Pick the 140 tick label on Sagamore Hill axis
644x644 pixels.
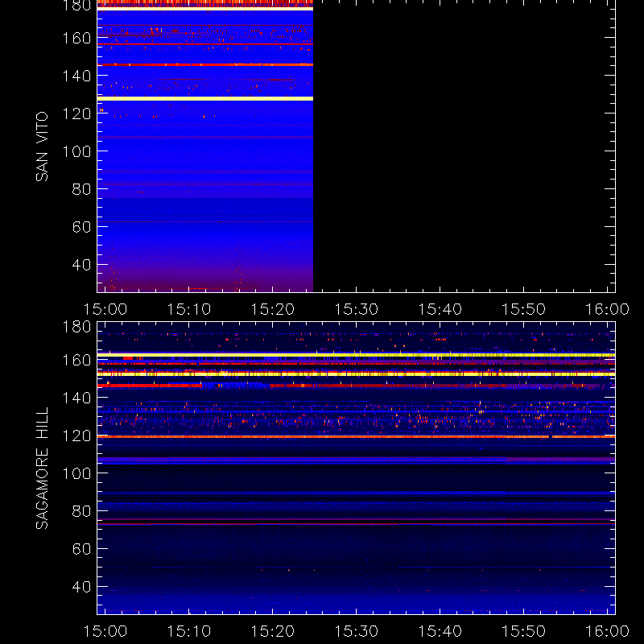(x=76, y=398)
